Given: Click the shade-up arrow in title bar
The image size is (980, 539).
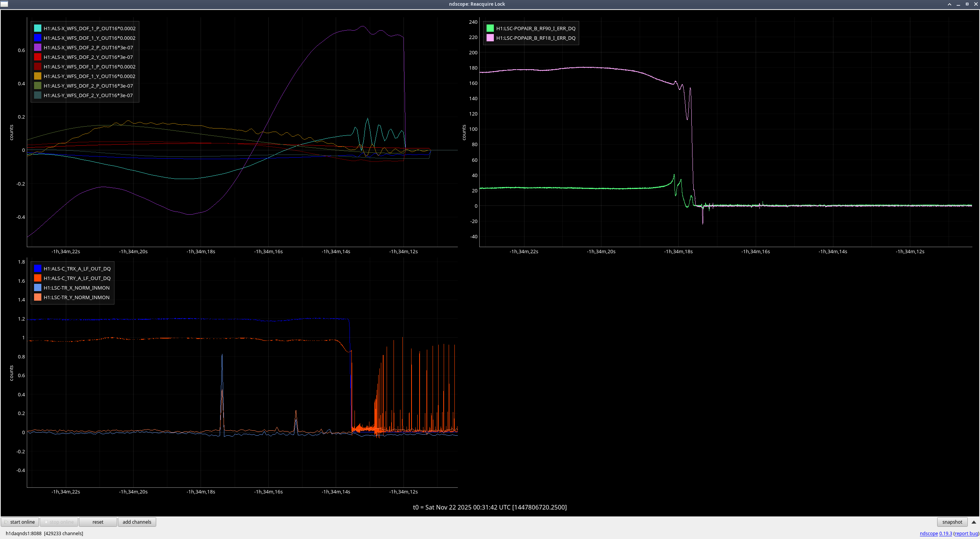Looking at the screenshot, I should [949, 4].
